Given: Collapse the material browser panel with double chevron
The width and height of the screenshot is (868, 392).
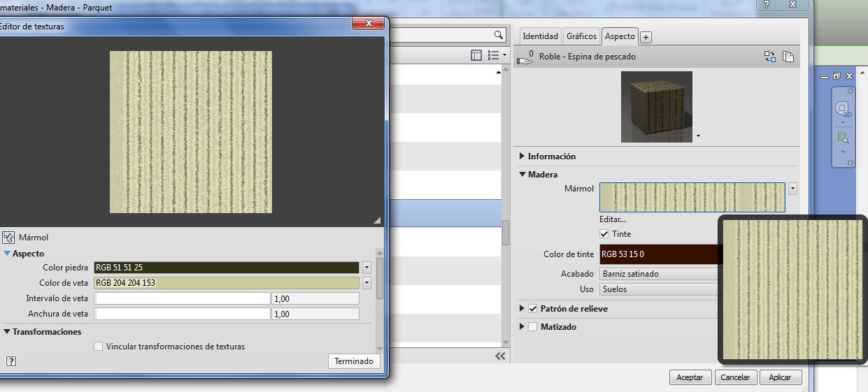Looking at the screenshot, I should coord(500,356).
